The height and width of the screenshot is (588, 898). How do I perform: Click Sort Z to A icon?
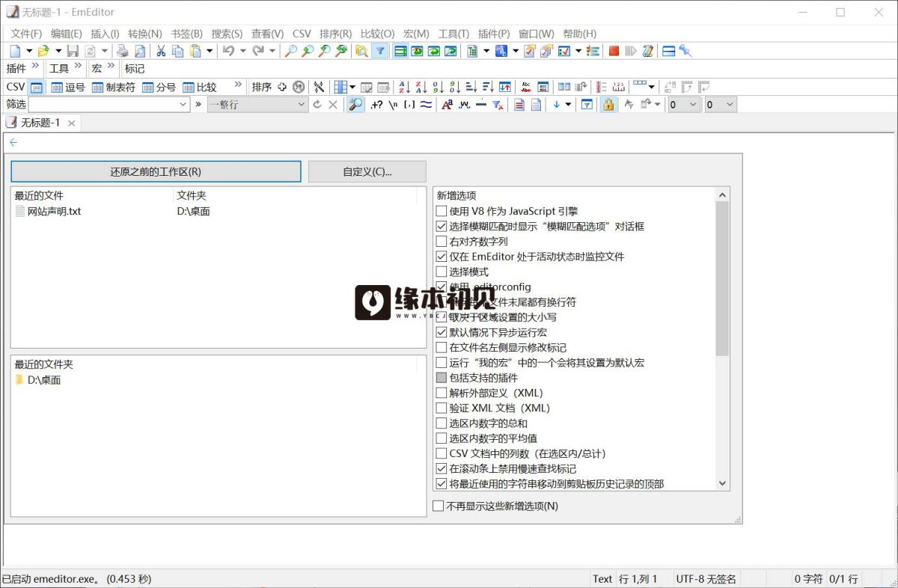coord(421,87)
